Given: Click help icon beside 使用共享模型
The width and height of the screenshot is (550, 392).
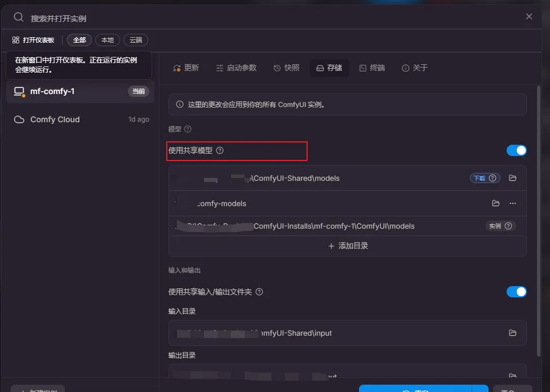Looking at the screenshot, I should 220,150.
